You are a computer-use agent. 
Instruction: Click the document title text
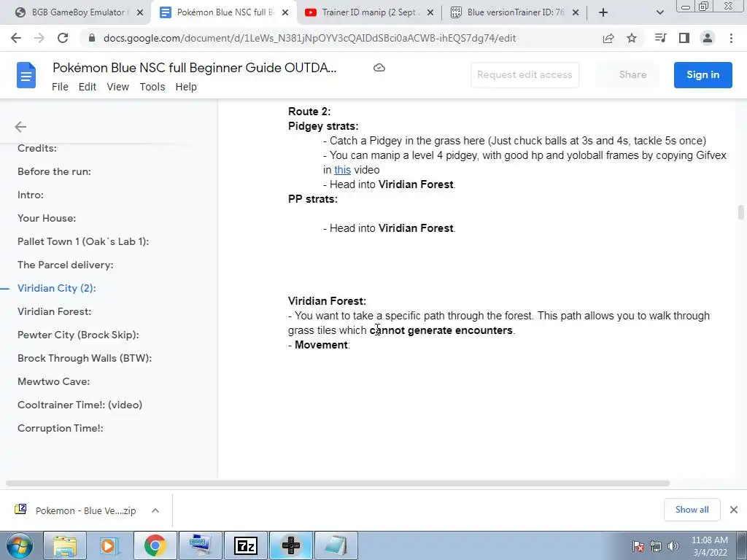194,68
